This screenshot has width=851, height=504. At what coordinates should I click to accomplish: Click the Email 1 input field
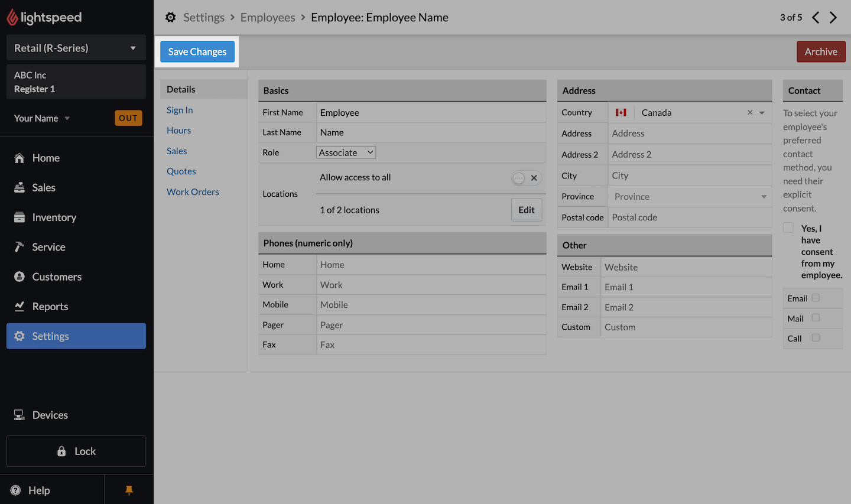686,287
